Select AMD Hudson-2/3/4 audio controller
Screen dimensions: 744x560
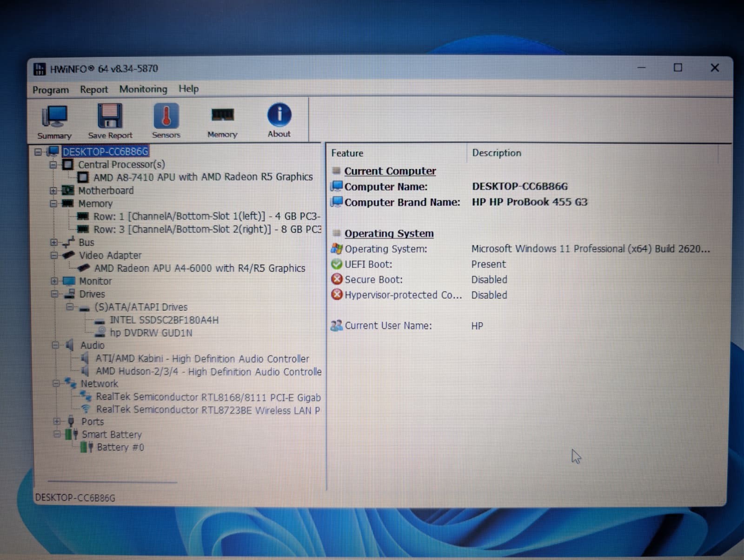tap(208, 372)
